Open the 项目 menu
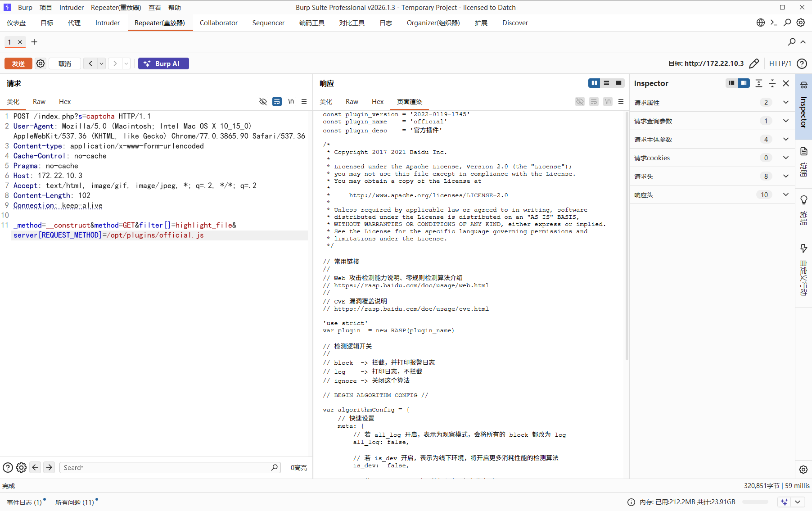The height and width of the screenshot is (511, 812). pyautogui.click(x=45, y=8)
